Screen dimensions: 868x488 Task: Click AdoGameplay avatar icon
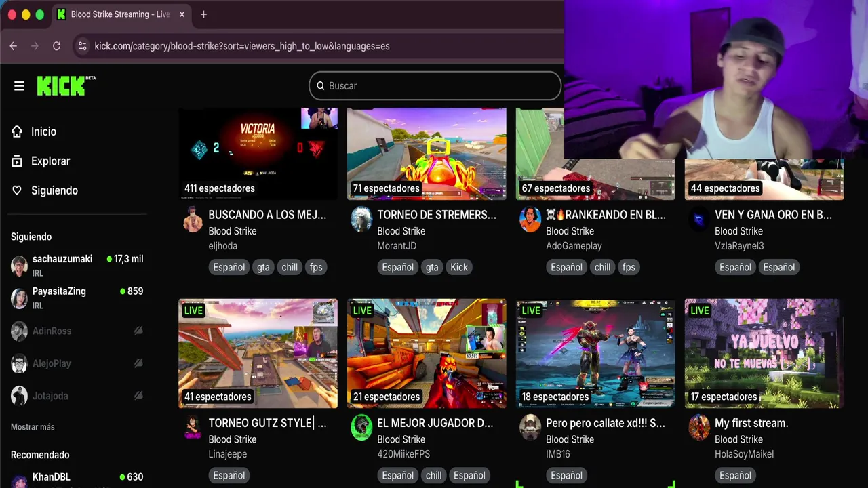[530, 220]
